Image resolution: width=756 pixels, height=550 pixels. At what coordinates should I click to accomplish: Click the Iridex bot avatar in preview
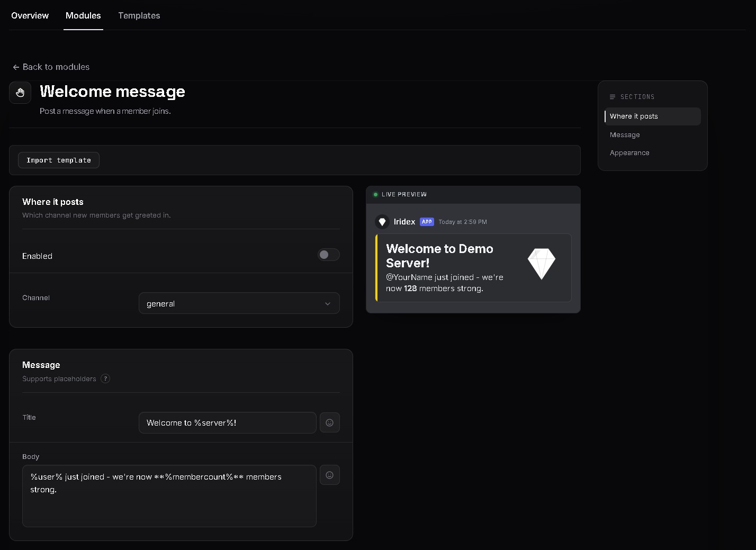[382, 222]
